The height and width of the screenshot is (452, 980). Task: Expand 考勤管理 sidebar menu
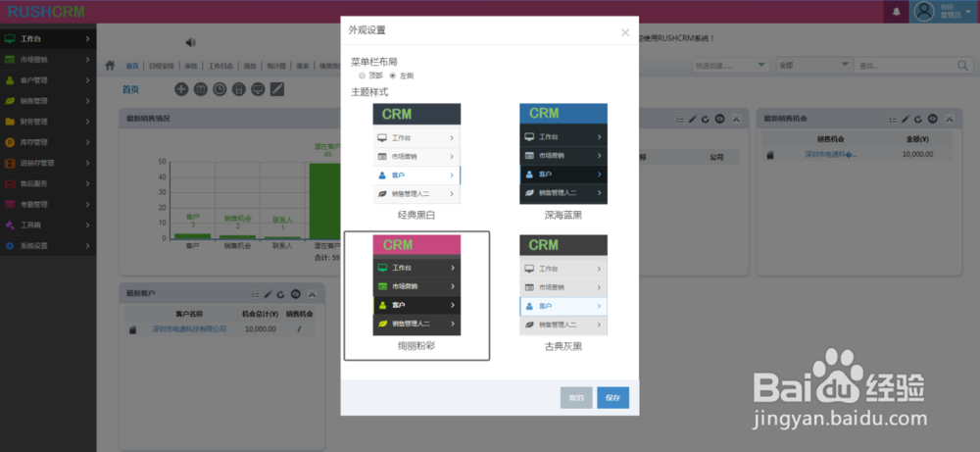[x=48, y=205]
